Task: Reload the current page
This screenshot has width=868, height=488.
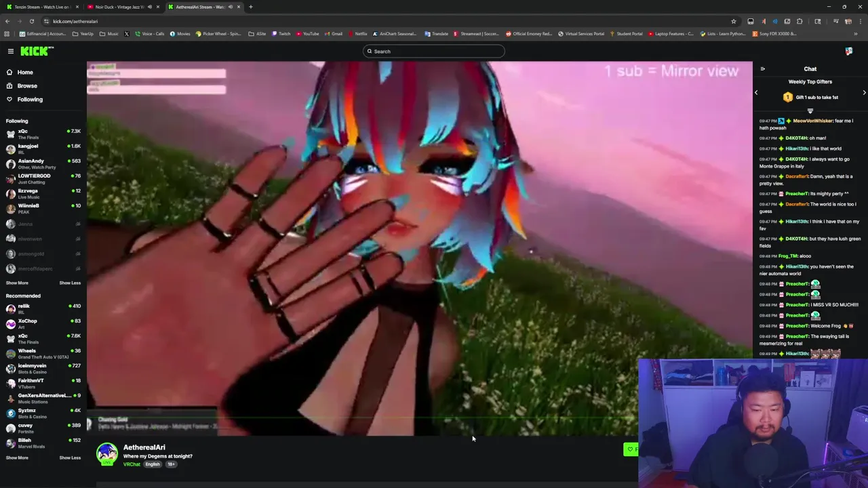Action: [31, 21]
